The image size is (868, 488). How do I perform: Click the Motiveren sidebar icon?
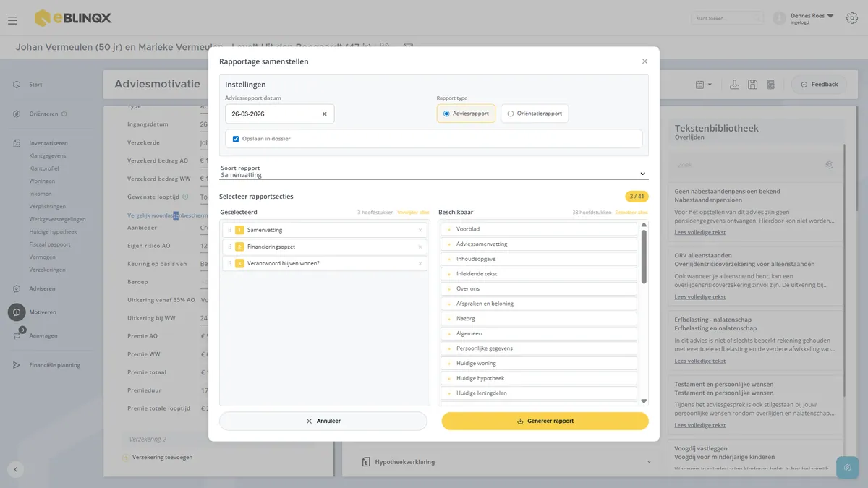(x=17, y=312)
